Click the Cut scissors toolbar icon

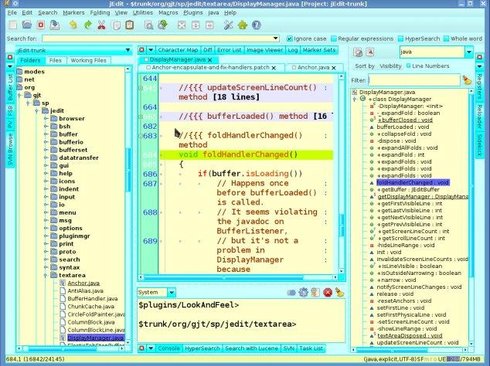click(102, 25)
